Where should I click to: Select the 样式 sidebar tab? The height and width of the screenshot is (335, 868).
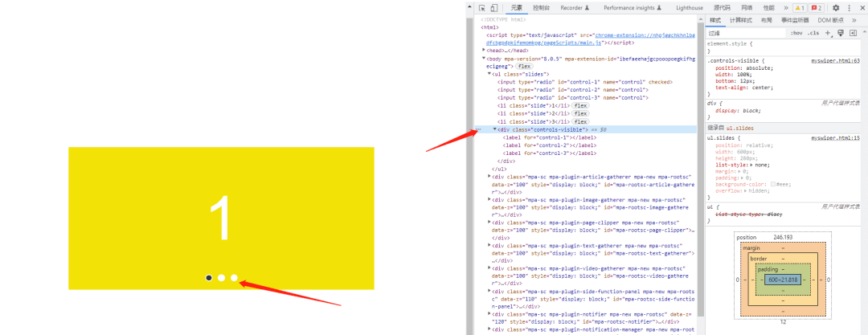tap(715, 21)
